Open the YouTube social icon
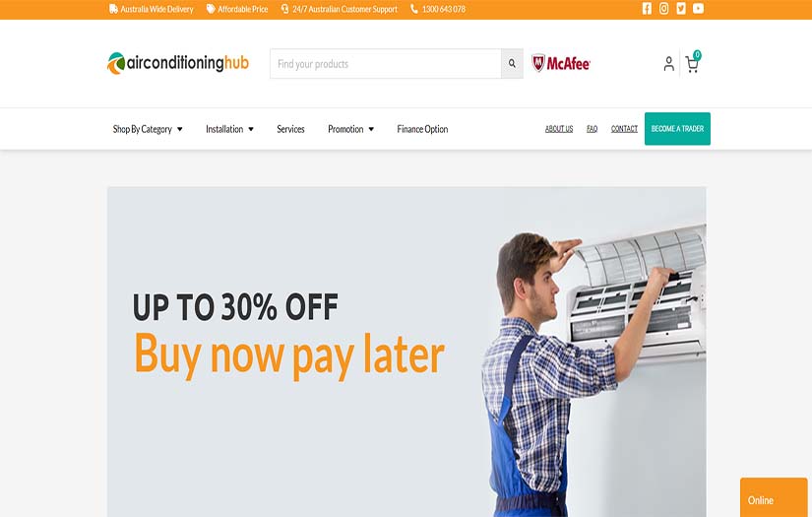812x517 pixels. 698,8
